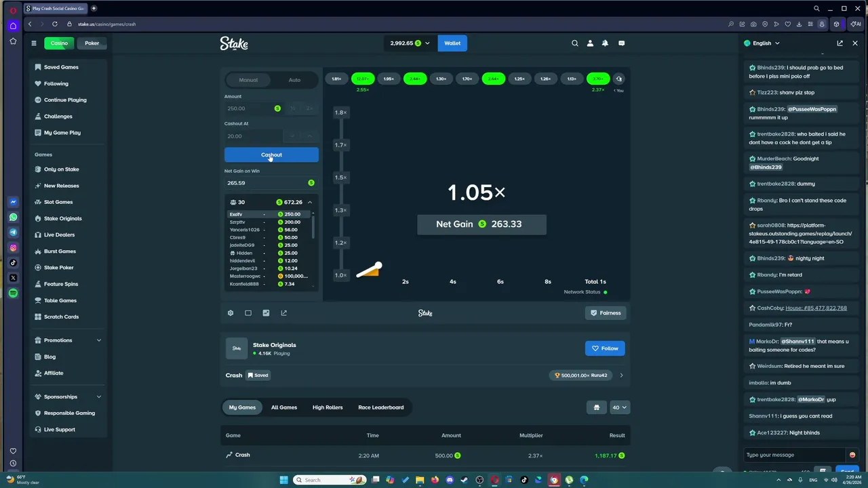Open the balance currency dropdown
The height and width of the screenshot is (488, 868).
pyautogui.click(x=410, y=43)
